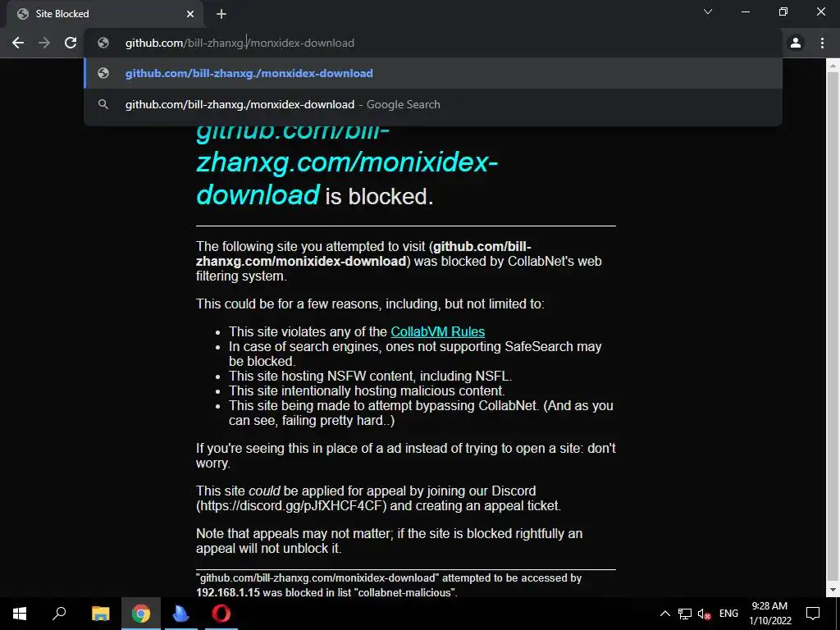This screenshot has width=840, height=630.
Task: Click the 'intentionally hosting malicious content' bullet
Action: tap(367, 391)
